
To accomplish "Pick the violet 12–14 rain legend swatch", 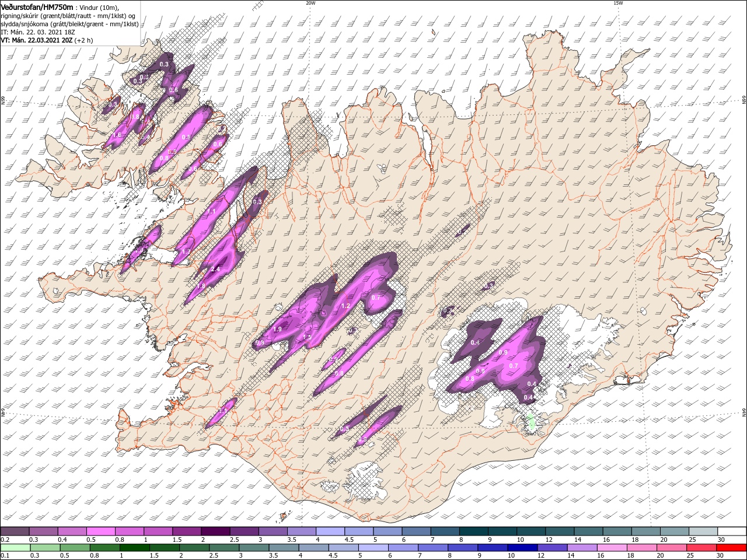I will pyautogui.click(x=553, y=547).
